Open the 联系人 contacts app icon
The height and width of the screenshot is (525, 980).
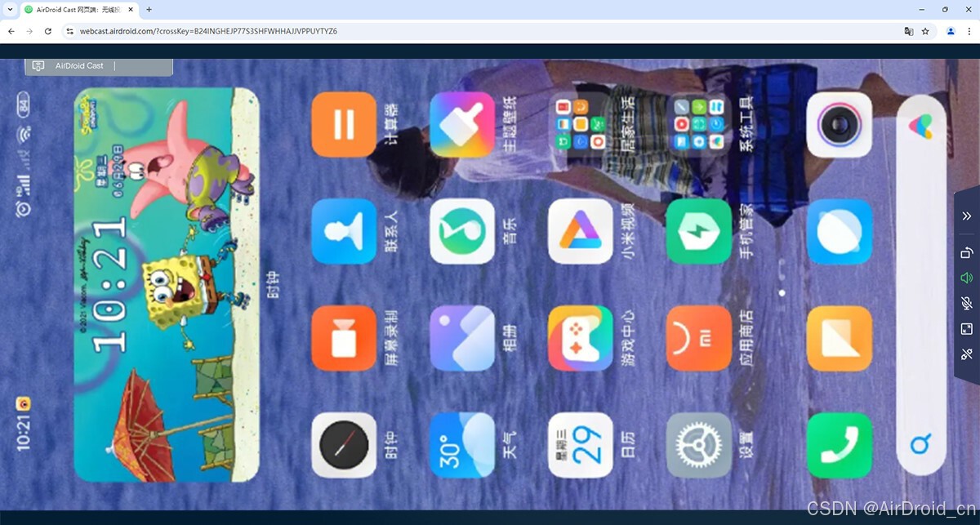pyautogui.click(x=344, y=231)
